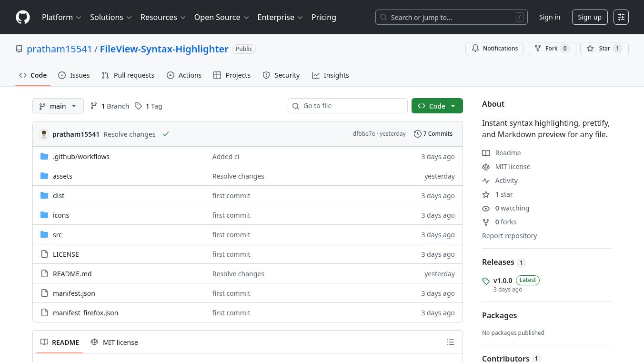The image size is (644, 362).
Task: Open the 7 Commits history link
Action: [x=433, y=134]
